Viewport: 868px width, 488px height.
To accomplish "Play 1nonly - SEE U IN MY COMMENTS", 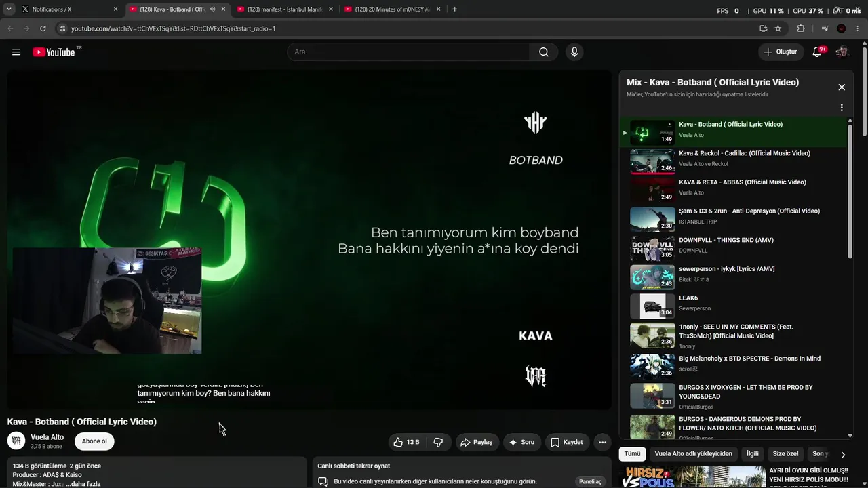I will pos(733,335).
